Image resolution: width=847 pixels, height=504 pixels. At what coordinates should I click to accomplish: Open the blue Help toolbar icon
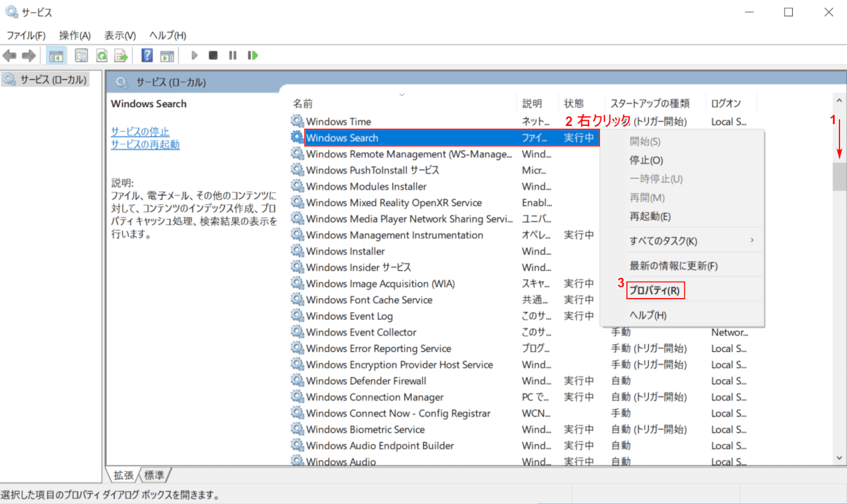pos(147,55)
